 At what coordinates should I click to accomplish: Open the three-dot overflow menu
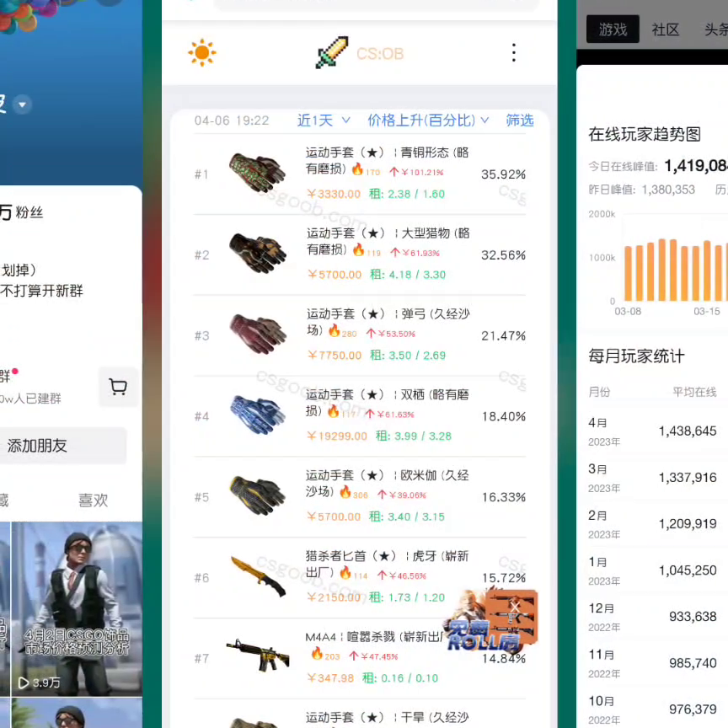coord(514,52)
